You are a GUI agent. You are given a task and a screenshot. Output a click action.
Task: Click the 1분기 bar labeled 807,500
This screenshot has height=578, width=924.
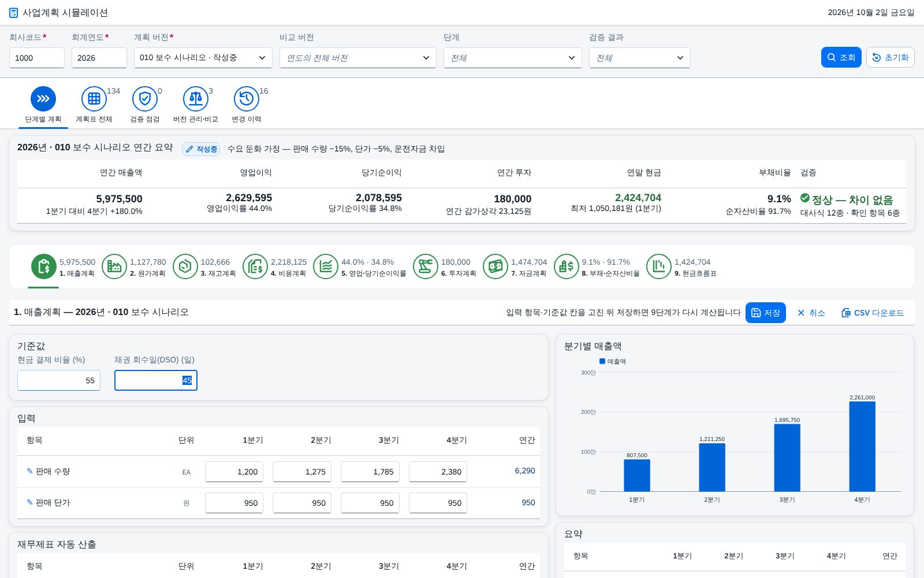coord(637,476)
